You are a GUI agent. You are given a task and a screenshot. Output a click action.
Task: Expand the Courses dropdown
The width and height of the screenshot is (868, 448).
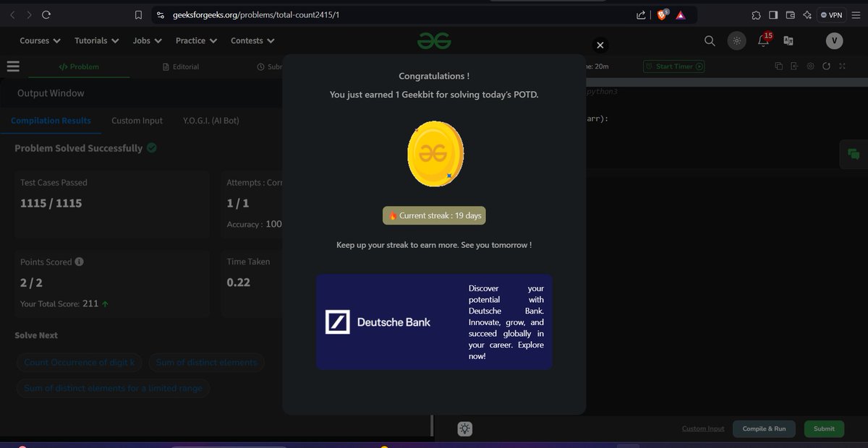pyautogui.click(x=40, y=40)
